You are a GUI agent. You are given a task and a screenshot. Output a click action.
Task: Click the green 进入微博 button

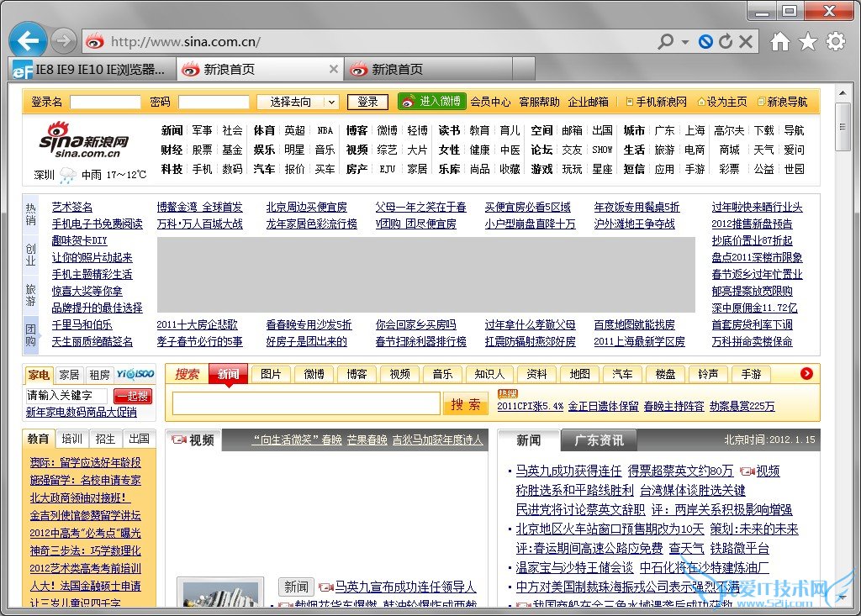point(432,102)
